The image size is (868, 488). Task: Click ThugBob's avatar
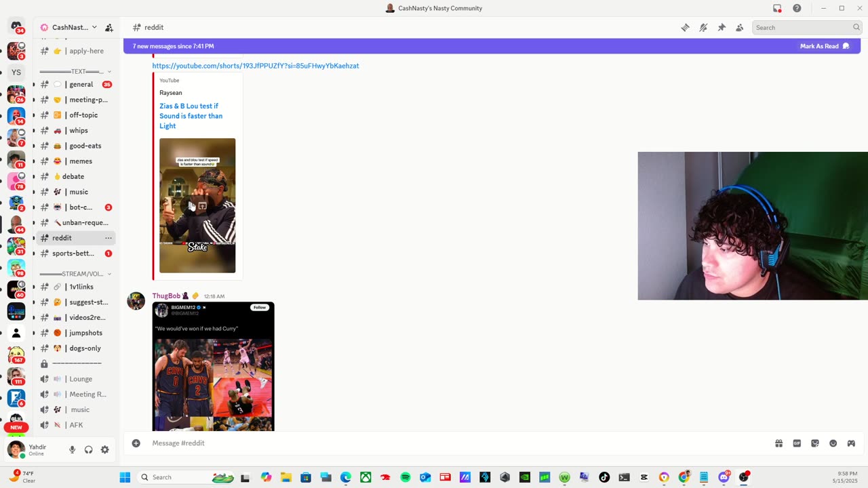(136, 301)
